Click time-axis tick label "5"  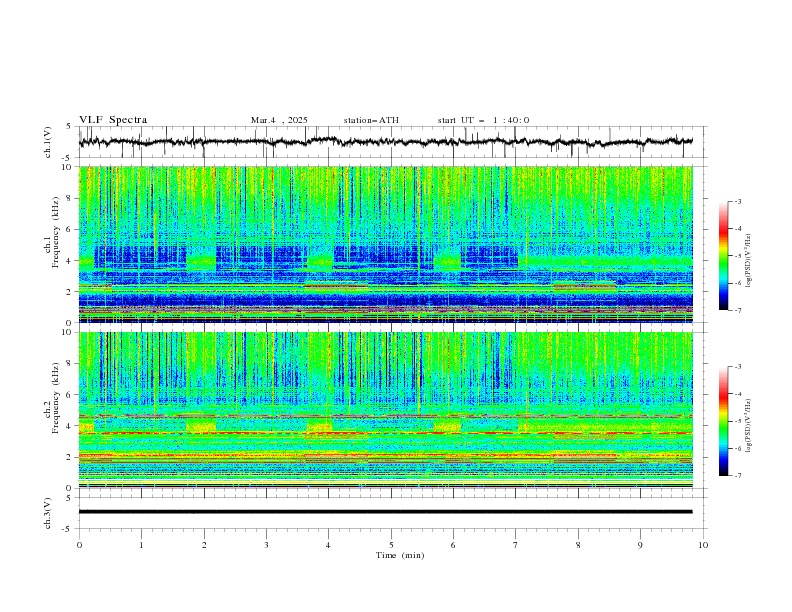391,545
